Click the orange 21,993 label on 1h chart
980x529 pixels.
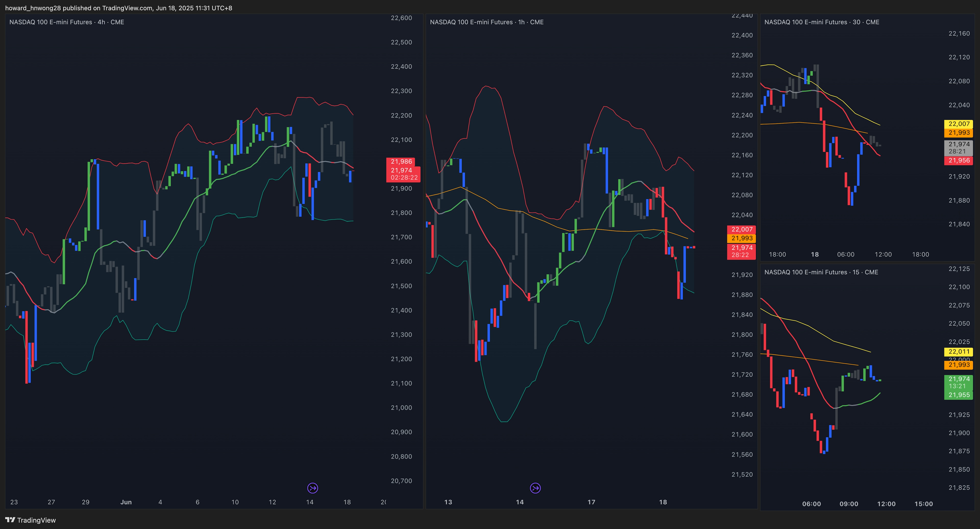click(x=741, y=238)
